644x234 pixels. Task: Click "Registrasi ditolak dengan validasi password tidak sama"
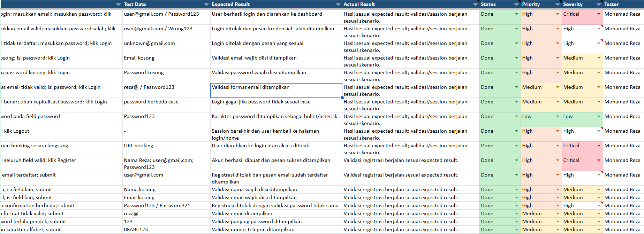[x=276, y=206]
